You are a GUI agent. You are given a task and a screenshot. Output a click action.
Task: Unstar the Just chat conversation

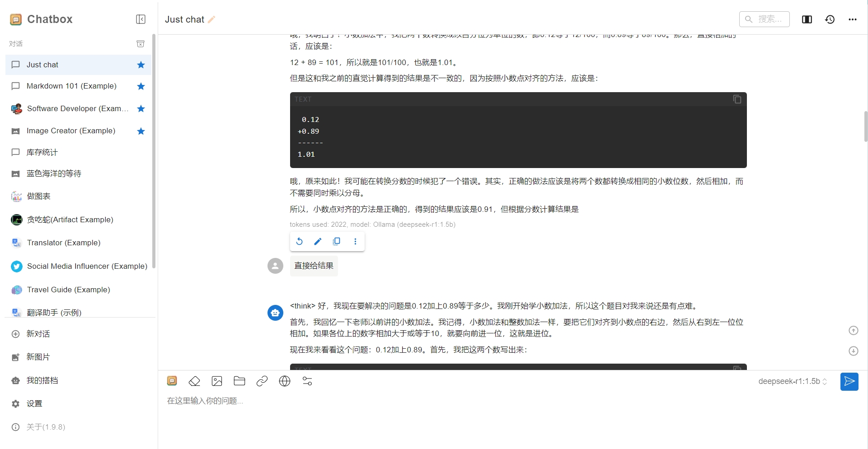(141, 65)
